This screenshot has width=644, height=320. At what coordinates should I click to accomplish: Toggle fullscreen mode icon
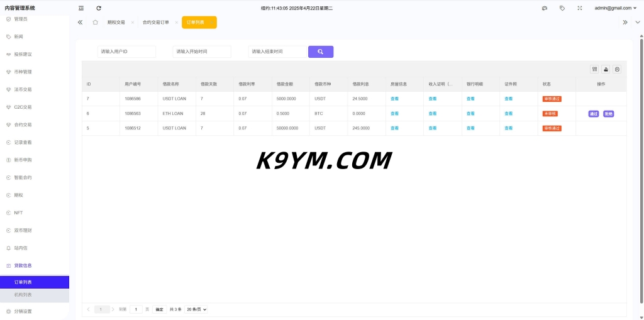click(x=580, y=8)
